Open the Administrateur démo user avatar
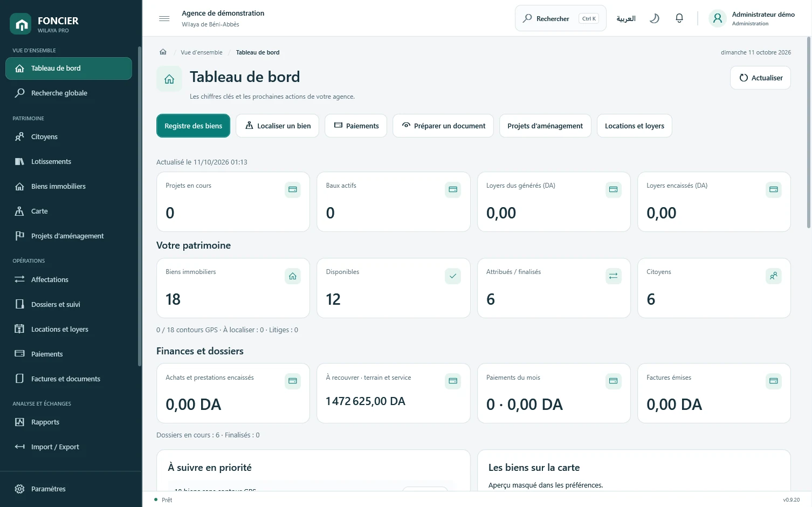Screen dimensions: 812x507 pos(718,18)
